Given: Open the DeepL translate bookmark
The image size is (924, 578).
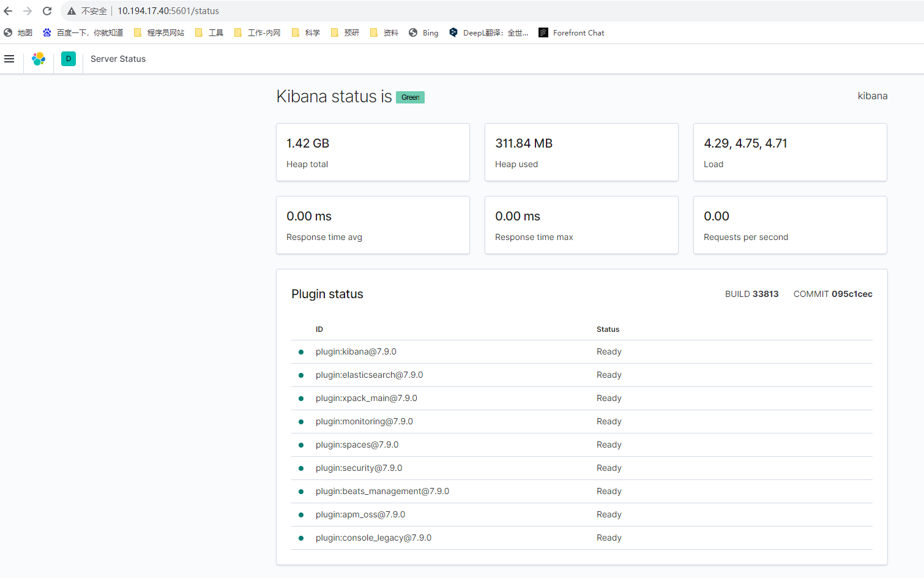Looking at the screenshot, I should tap(488, 33).
